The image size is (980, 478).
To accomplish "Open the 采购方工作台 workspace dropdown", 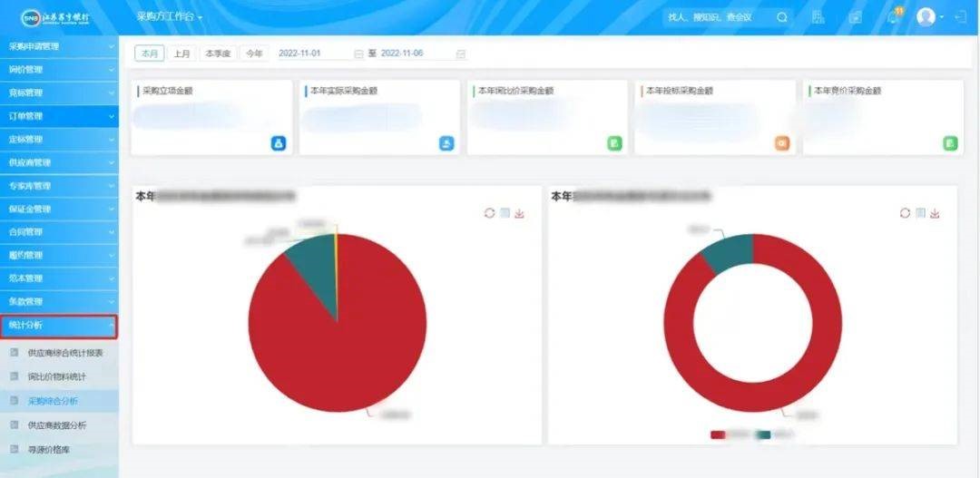I will pyautogui.click(x=170, y=17).
